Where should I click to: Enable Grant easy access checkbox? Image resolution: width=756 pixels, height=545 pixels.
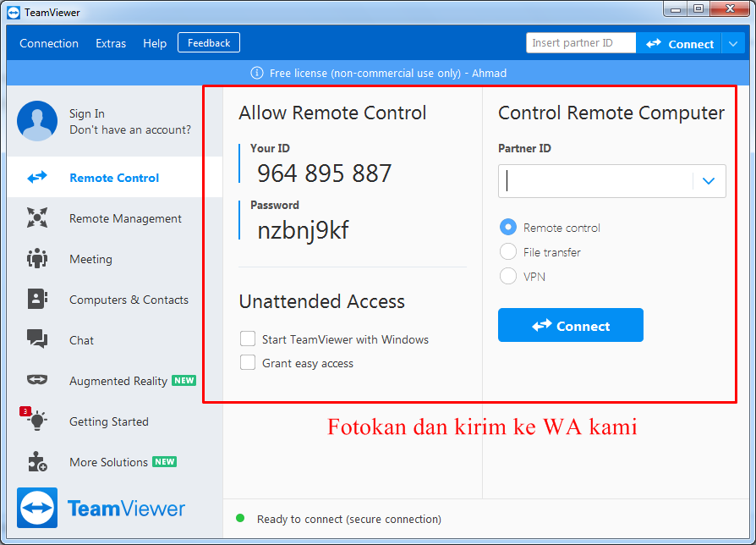point(248,362)
